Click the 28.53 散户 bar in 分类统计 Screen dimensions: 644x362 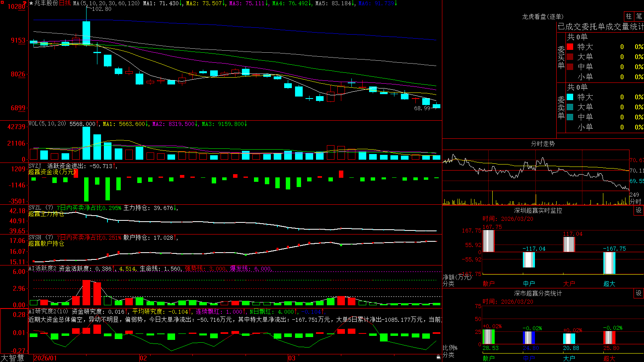point(488,337)
